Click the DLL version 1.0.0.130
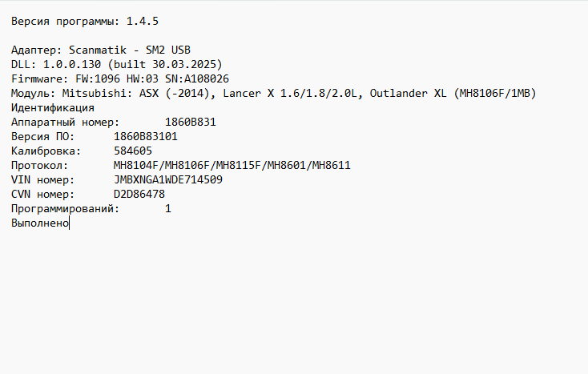The image size is (588, 374). point(72,64)
